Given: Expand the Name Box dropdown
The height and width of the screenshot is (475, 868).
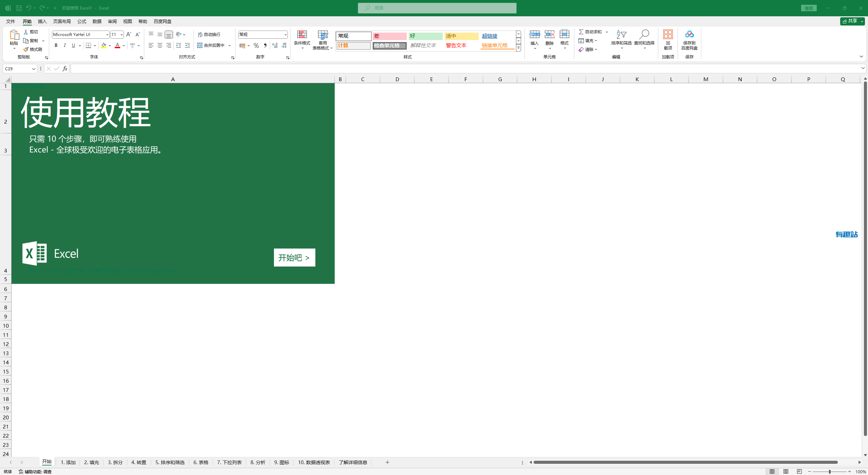Looking at the screenshot, I should point(34,69).
